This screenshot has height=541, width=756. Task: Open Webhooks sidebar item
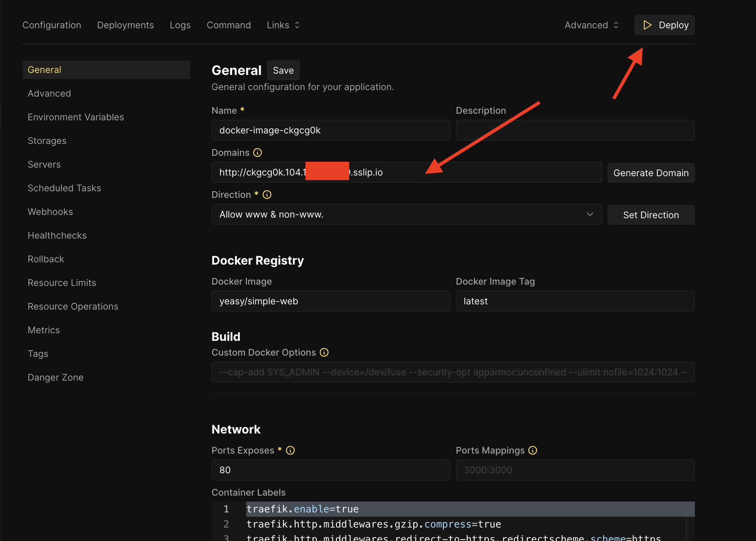click(50, 212)
